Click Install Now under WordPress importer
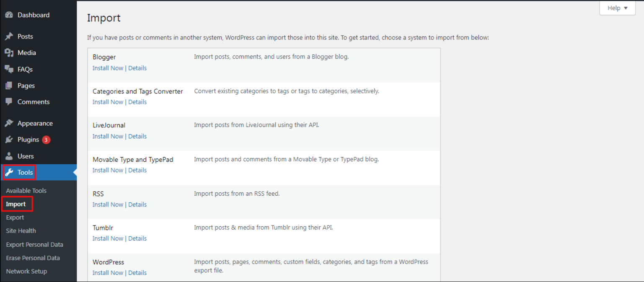The height and width of the screenshot is (282, 644). tap(108, 273)
